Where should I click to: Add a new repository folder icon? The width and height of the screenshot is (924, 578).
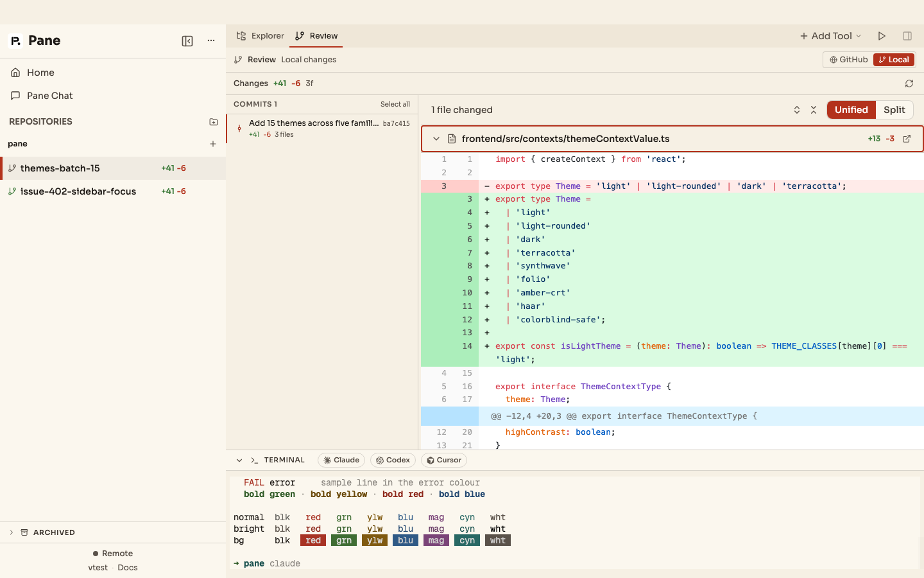click(214, 121)
